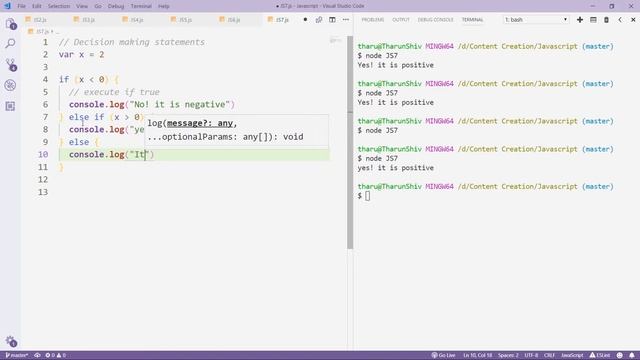Click the VS Code logo icon in title bar
This screenshot has height=360, width=640.
click(7, 6)
